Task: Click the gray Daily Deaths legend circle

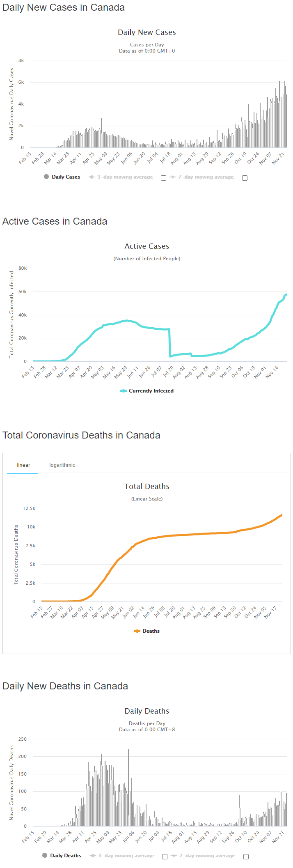Action: tap(45, 856)
